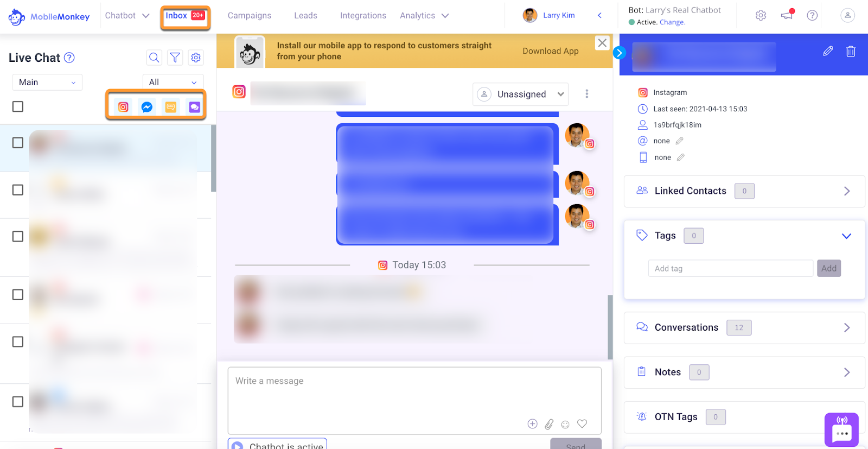Viewport: 868px width, 449px height.
Task: Filter inbox by Instagram channel
Action: (x=123, y=107)
